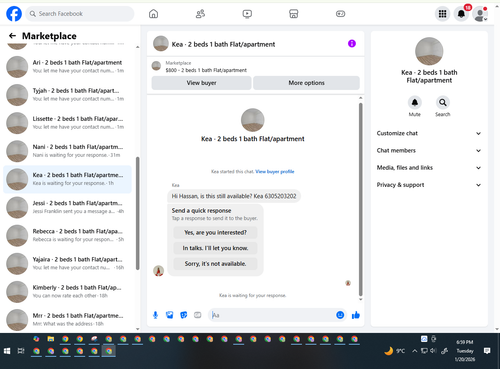Screen dimensions: 500x369
Task: Choose a sticker icon in composer
Action: 184,315
